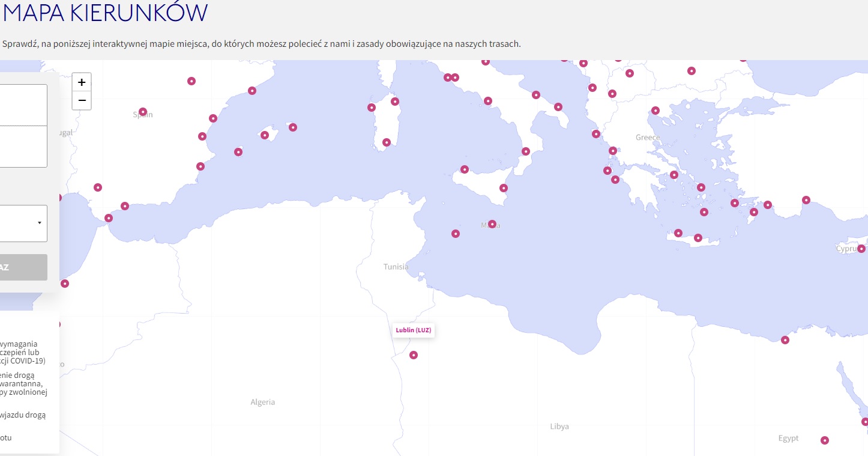Click the grey button ending in 'AZ'
Viewport: 868px width, 456px height.
coord(23,267)
